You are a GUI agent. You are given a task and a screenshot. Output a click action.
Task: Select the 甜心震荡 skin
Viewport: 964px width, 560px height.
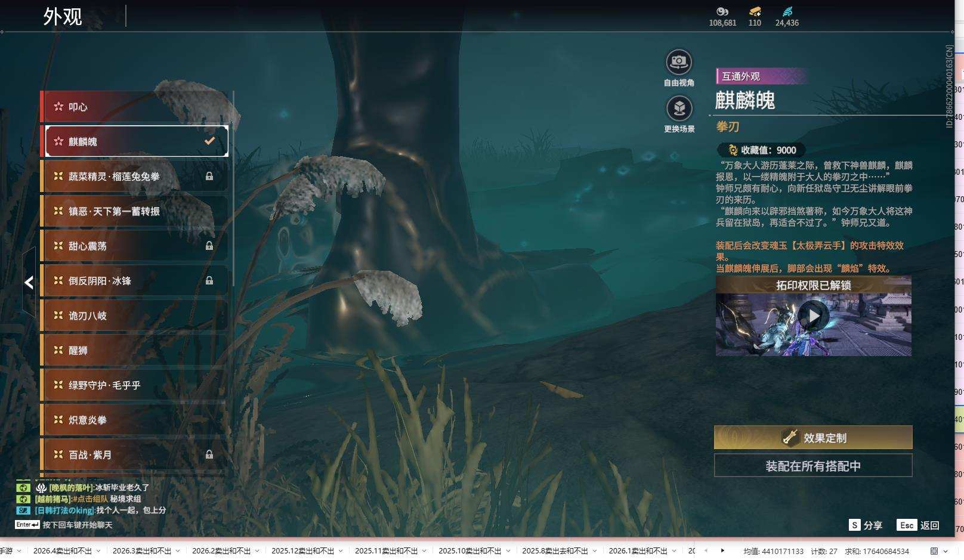(134, 246)
